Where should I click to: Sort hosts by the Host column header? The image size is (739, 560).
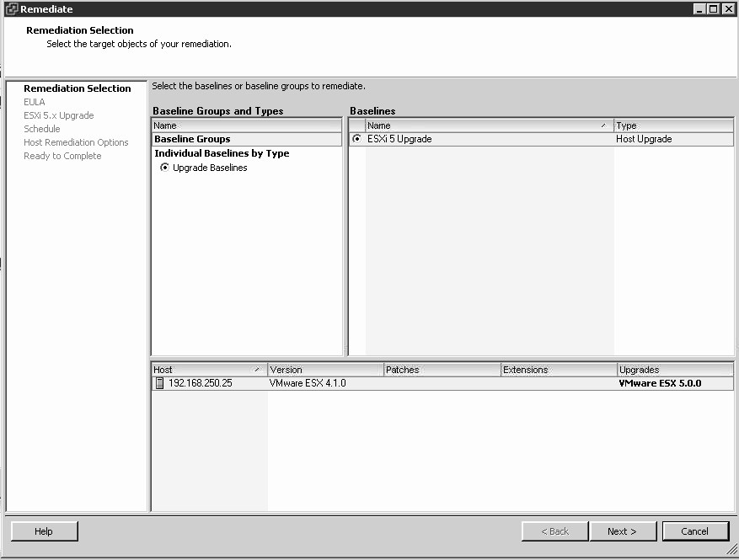(209, 370)
